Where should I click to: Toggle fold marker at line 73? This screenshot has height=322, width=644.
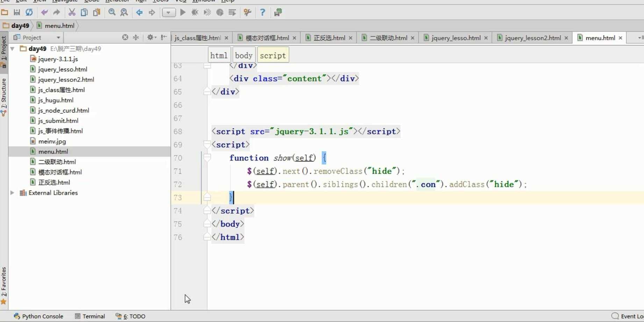pyautogui.click(x=207, y=198)
